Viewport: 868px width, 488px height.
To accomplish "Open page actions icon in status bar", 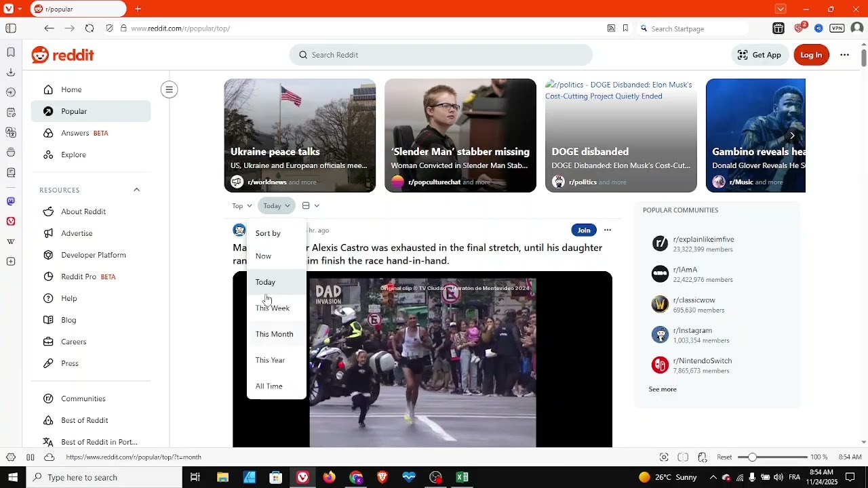I will pos(703,457).
